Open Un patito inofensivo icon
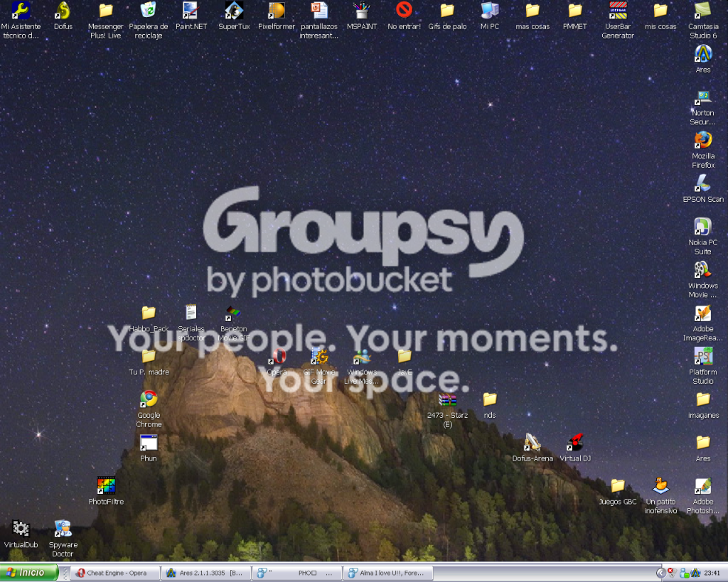728x582 pixels. tap(660, 496)
